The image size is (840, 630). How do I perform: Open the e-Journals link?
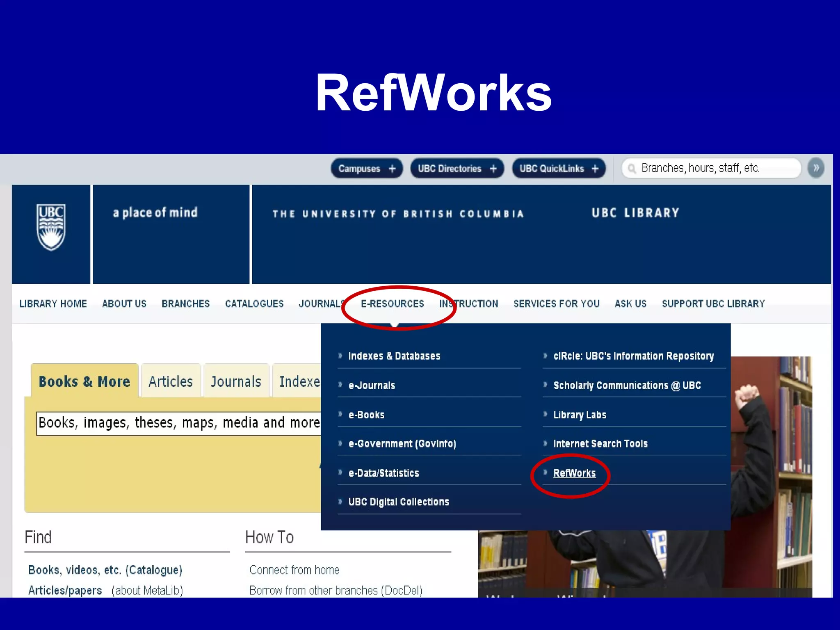[372, 386]
